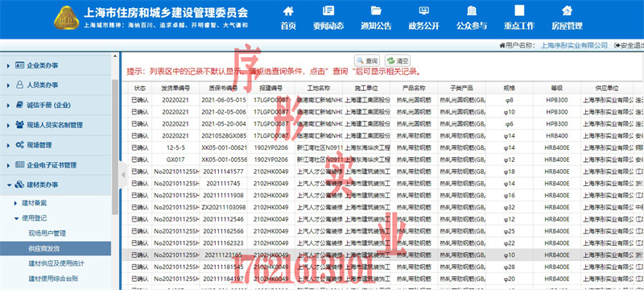Click the 状态 column header
Image resolution: width=644 pixels, height=290 pixels.
(x=140, y=88)
